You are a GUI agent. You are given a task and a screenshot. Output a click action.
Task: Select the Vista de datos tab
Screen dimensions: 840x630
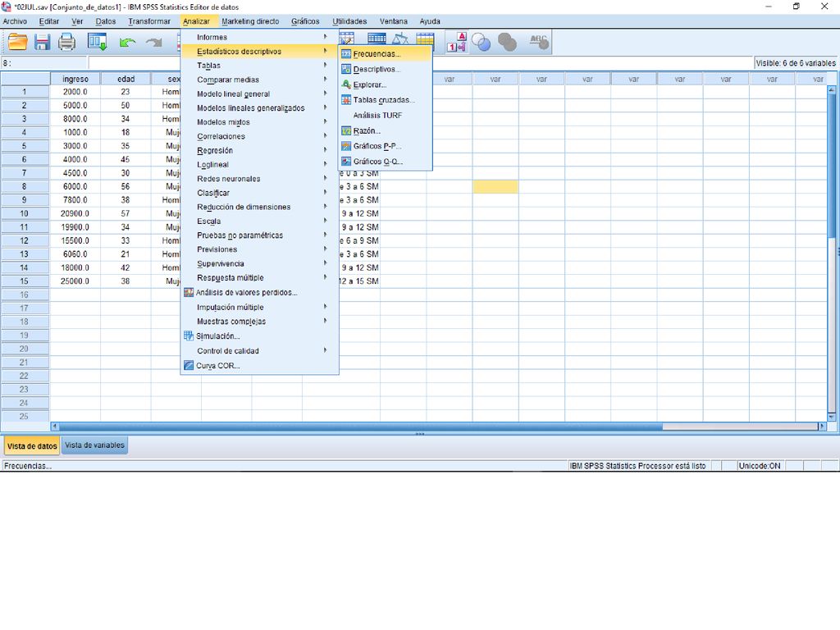click(x=32, y=445)
